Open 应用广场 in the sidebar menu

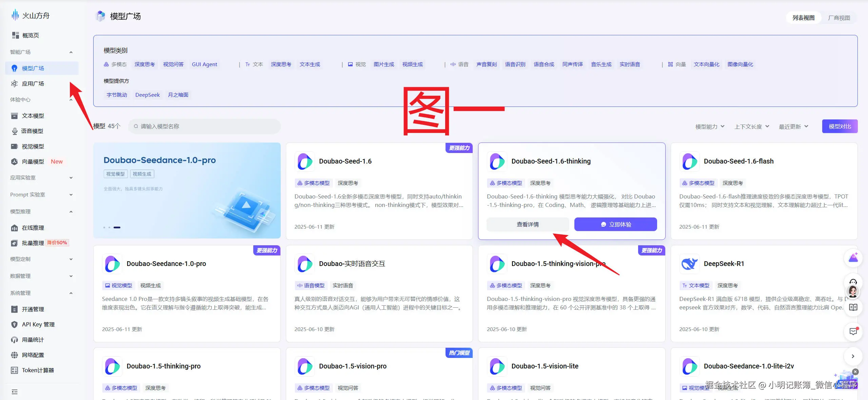(33, 84)
